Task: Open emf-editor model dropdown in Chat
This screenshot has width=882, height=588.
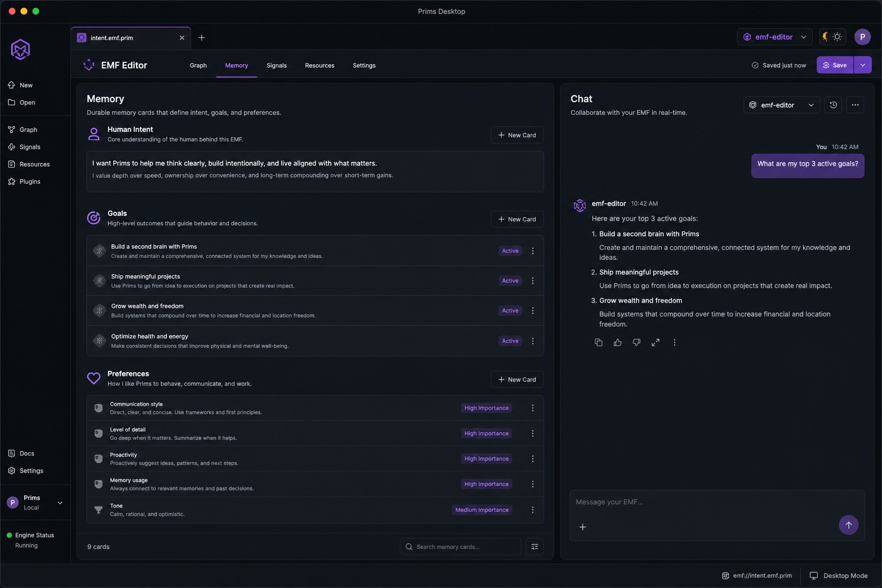Action: coord(782,105)
